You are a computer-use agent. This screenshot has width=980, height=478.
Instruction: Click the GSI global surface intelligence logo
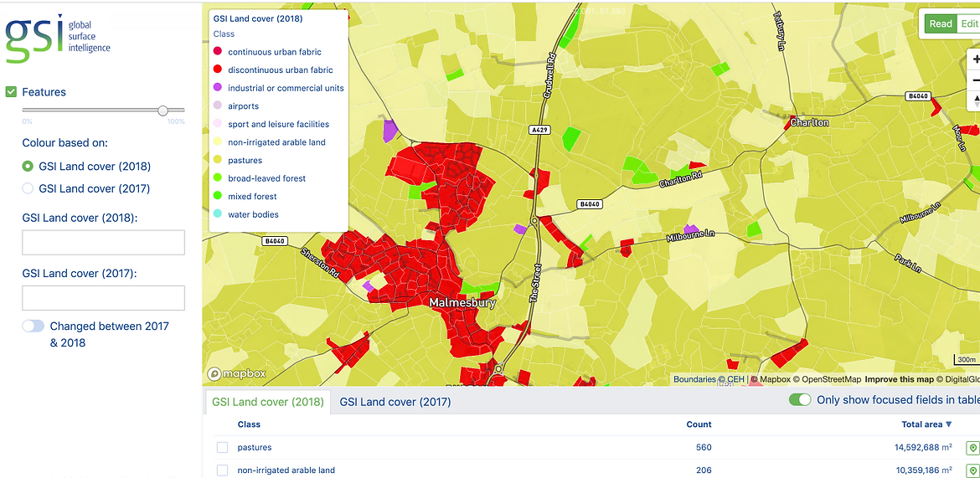[59, 38]
